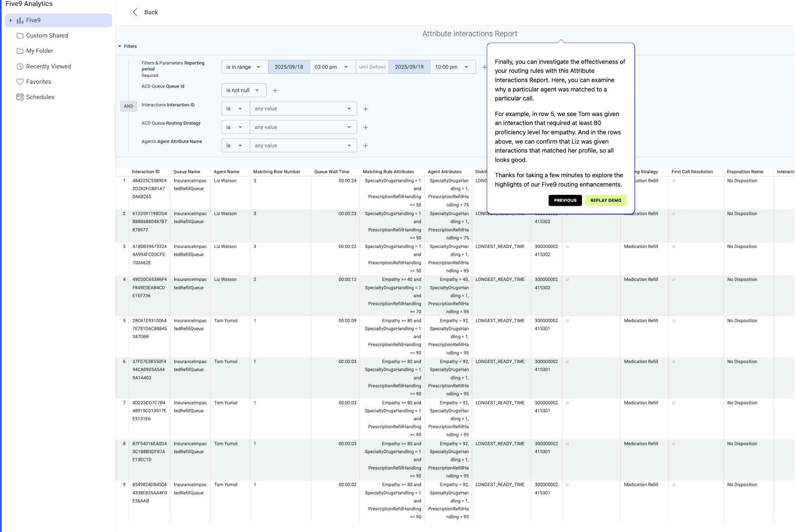Open Schedules calendar item

pos(40,97)
